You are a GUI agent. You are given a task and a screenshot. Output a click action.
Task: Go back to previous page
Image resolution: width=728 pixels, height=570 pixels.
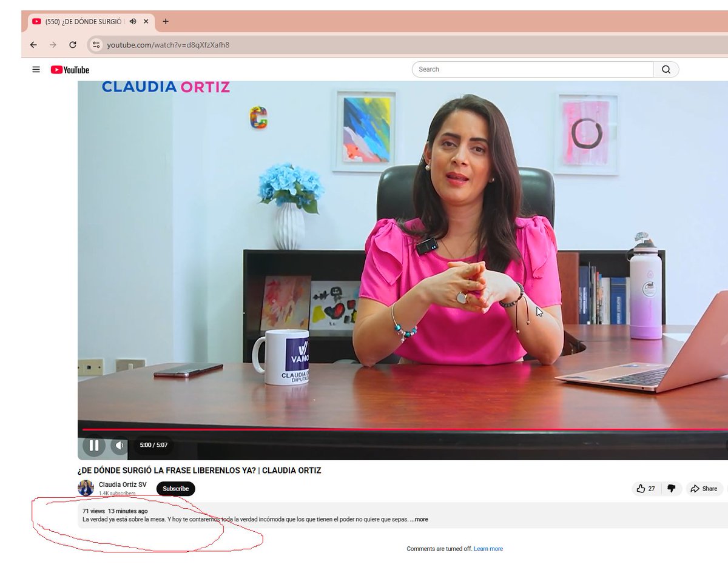33,45
